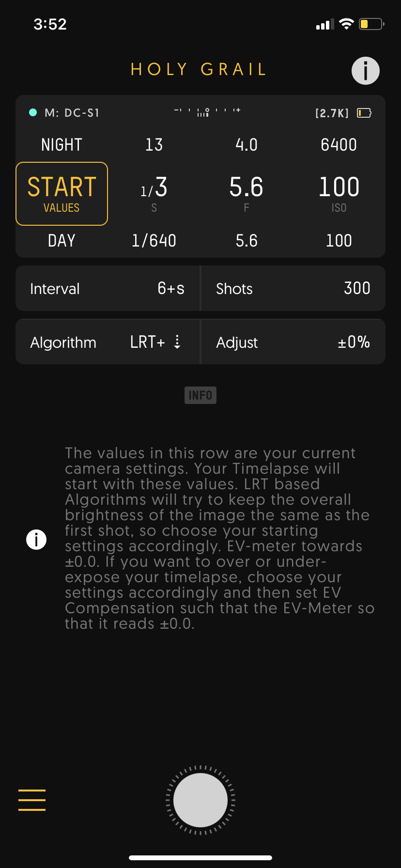Viewport: 401px width, 868px height.
Task: Tap the start shutter speed 1/3
Action: [154, 192]
